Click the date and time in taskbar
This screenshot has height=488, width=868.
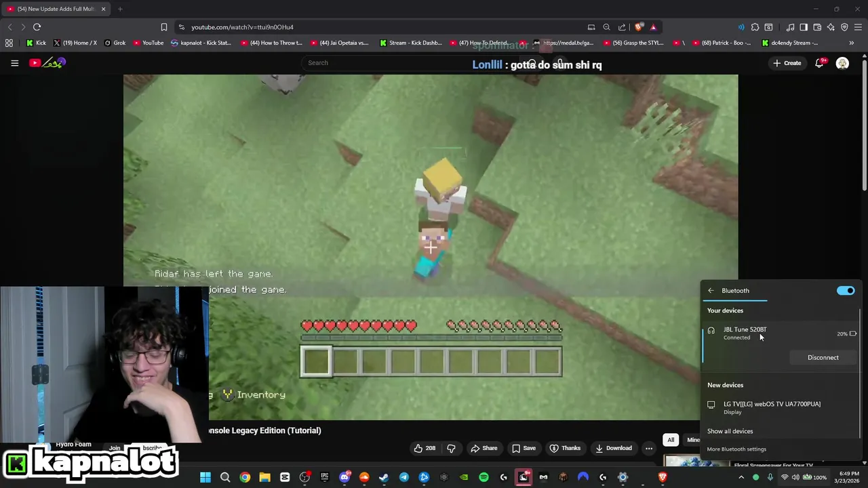[848, 477]
